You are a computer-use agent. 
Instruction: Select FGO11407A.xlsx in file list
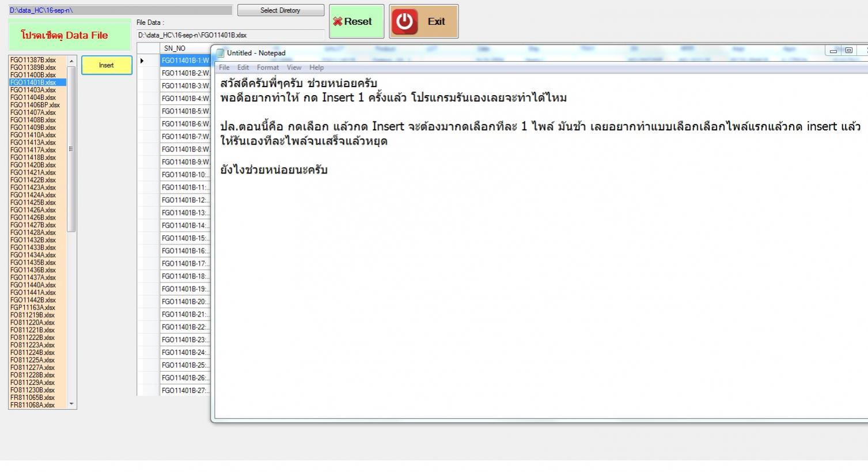coord(33,112)
